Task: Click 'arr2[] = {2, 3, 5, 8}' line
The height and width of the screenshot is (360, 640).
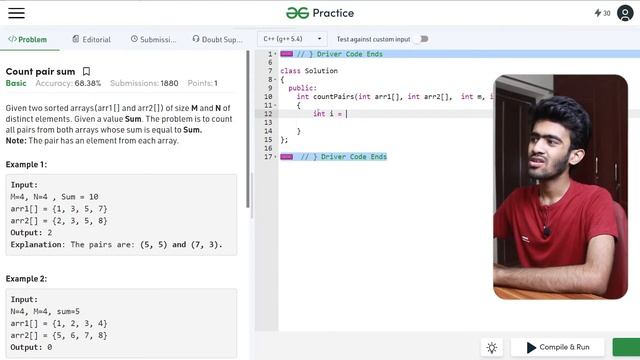Action: (x=59, y=221)
